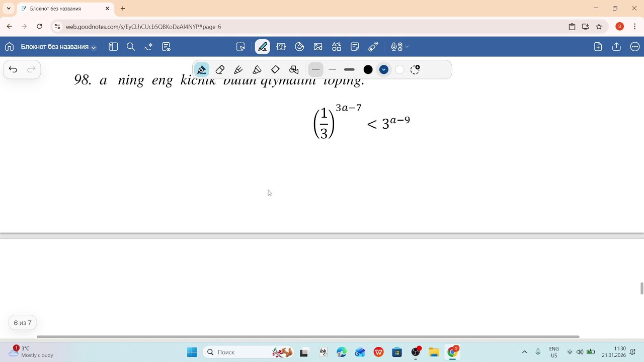Reload the GoodNotes page
The image size is (644, 362).
[x=39, y=27]
